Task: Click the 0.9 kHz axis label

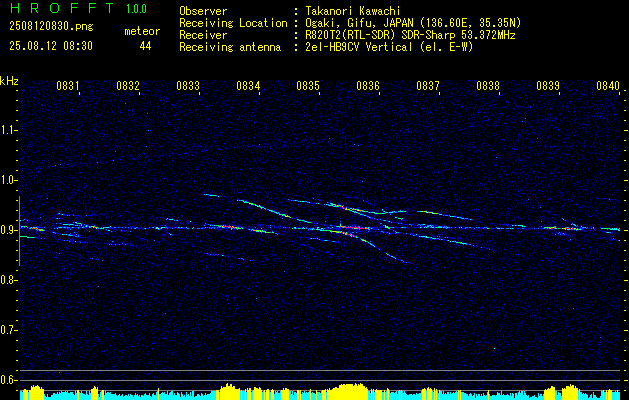Action: click(x=8, y=230)
